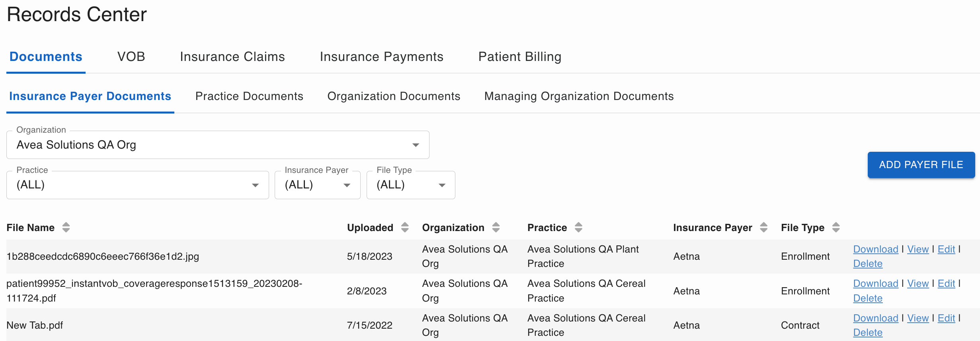This screenshot has width=980, height=341.
Task: Switch to the VOB tab
Action: (131, 57)
